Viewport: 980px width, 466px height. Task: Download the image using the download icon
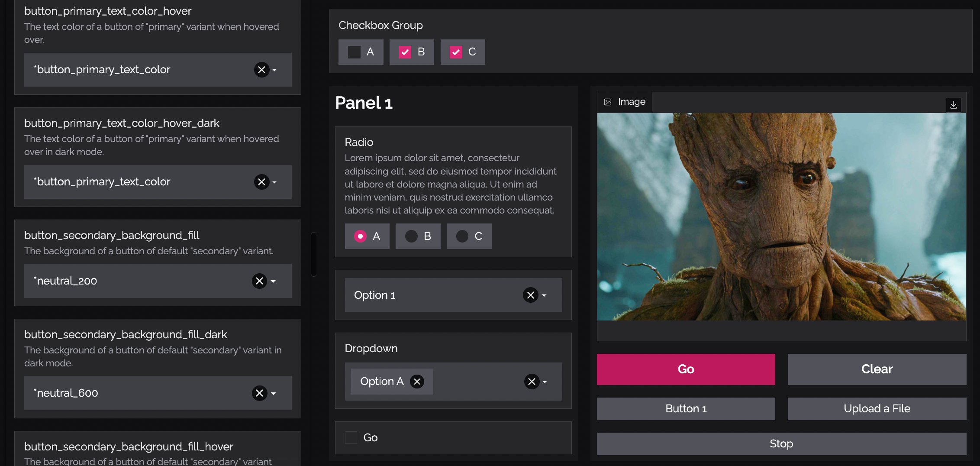(x=953, y=105)
